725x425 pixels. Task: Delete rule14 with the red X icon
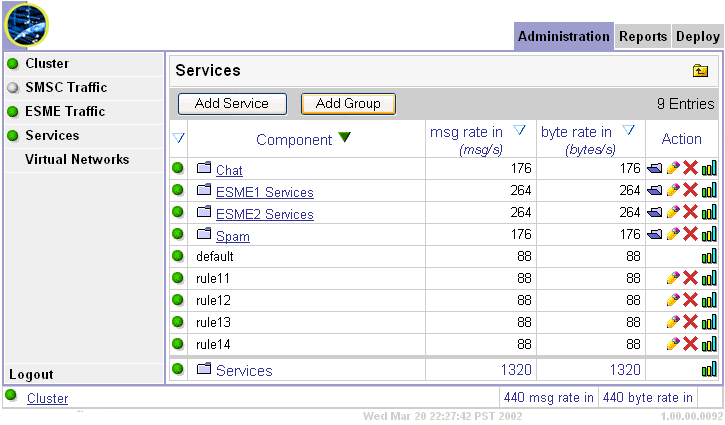click(x=690, y=344)
